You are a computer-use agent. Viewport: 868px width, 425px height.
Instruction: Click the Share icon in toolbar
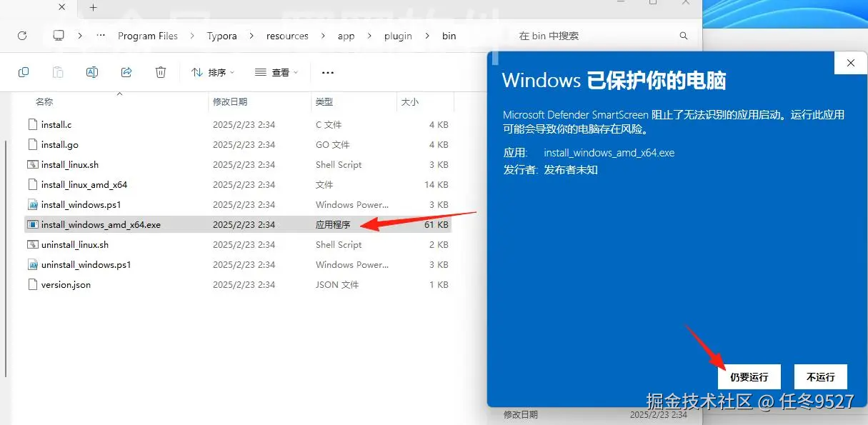pos(126,72)
